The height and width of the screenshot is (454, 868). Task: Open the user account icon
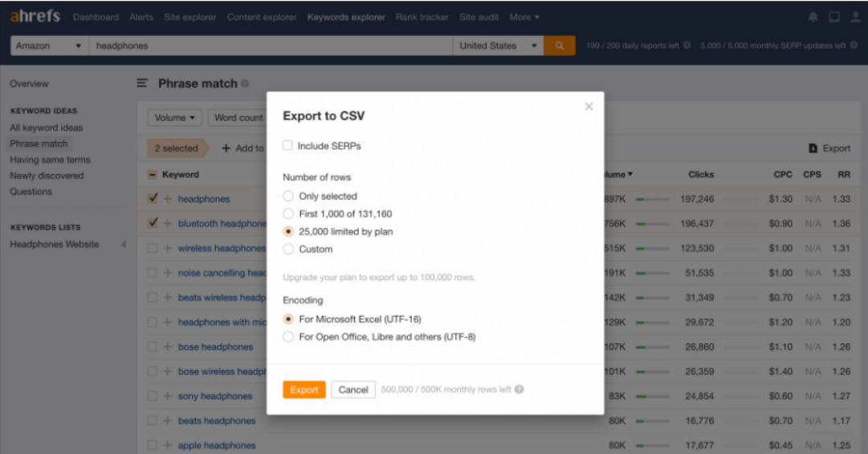click(856, 17)
